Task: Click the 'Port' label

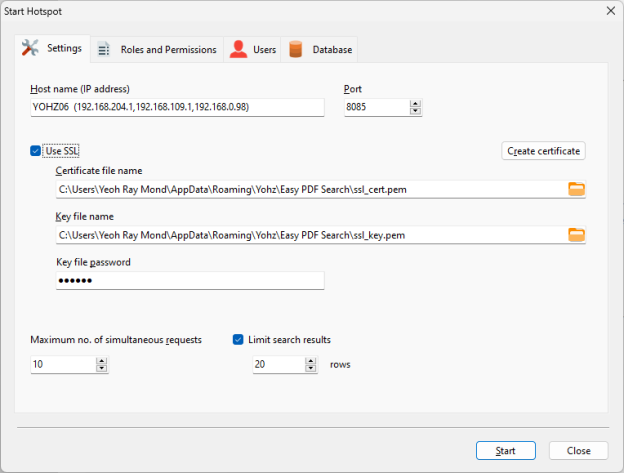Action: [x=353, y=89]
